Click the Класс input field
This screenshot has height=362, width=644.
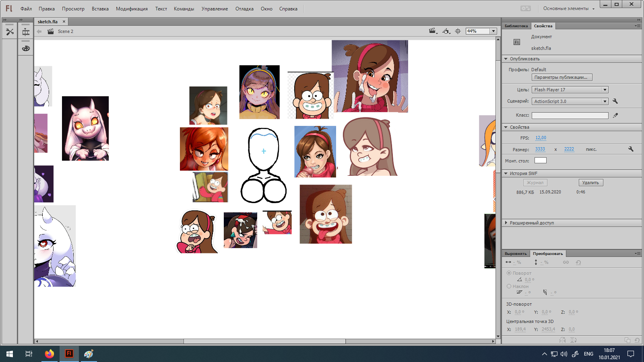(570, 115)
